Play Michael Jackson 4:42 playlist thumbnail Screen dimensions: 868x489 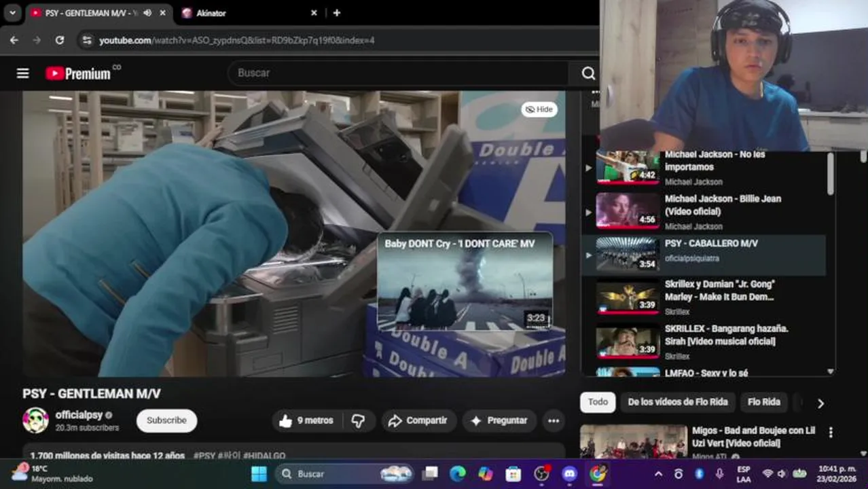(x=628, y=167)
